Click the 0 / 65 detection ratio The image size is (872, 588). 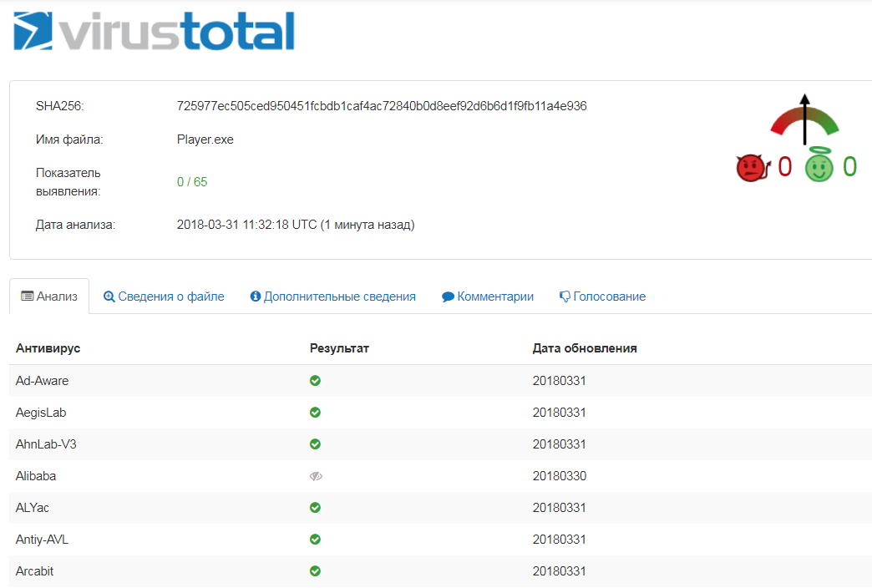pyautogui.click(x=192, y=182)
